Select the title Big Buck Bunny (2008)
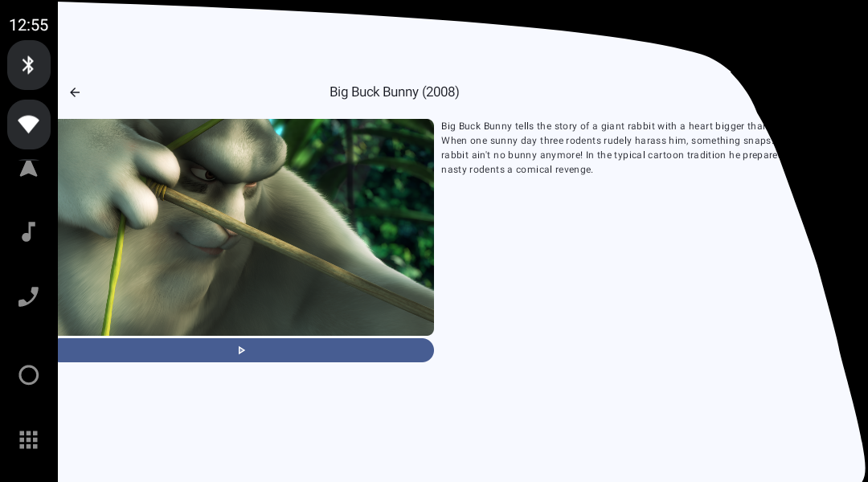Screen dimensions: 868x482 [394, 92]
